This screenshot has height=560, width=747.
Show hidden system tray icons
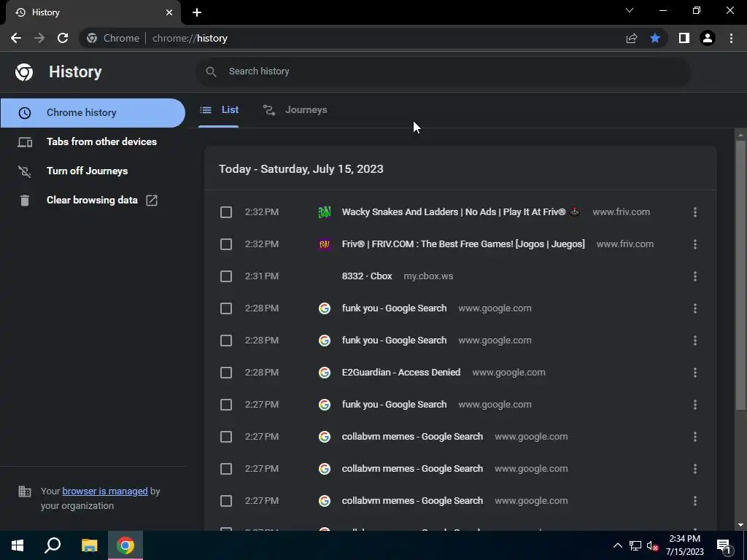[617, 545]
